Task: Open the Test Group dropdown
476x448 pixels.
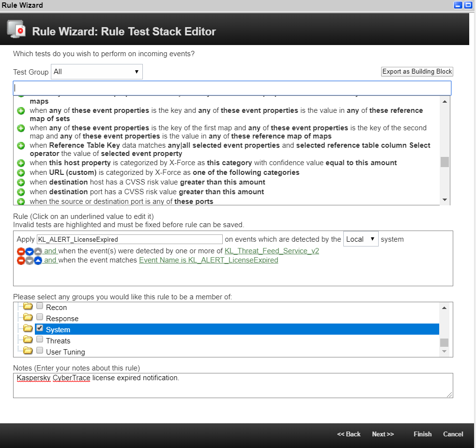Action: (x=96, y=71)
